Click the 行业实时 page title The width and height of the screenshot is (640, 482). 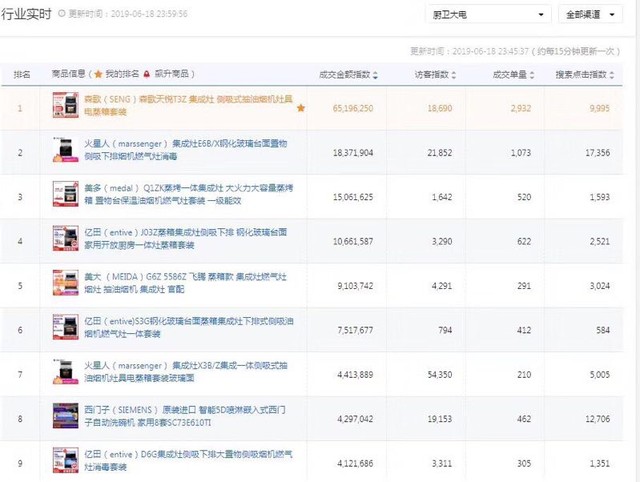pyautogui.click(x=26, y=14)
